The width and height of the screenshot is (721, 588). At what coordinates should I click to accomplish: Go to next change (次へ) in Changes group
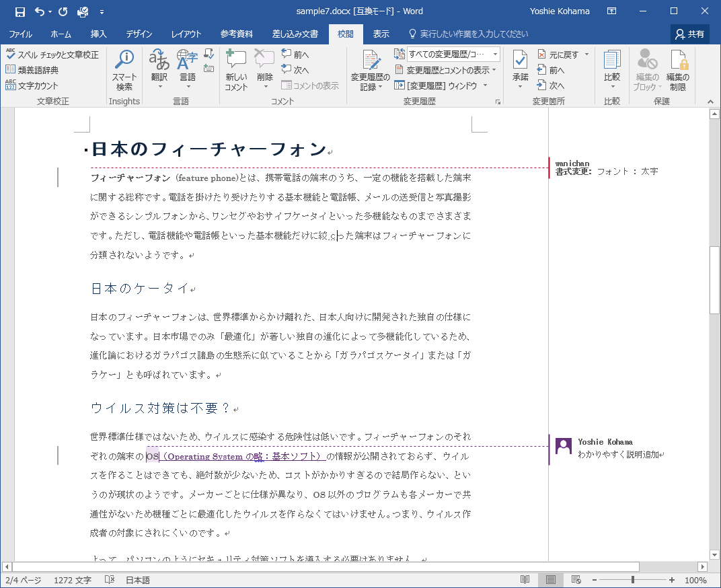[x=551, y=85]
